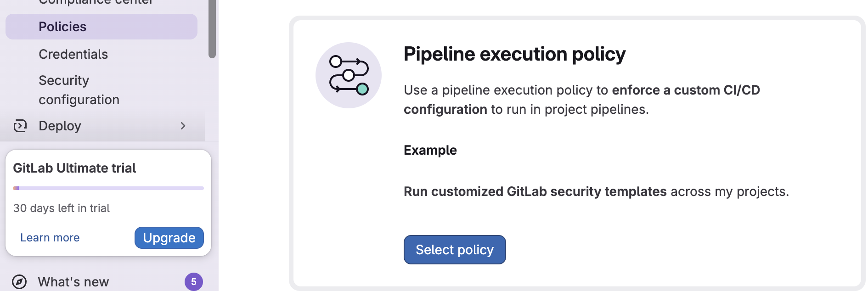Click Select policy for pipeline execution
868x291 pixels.
(x=454, y=249)
